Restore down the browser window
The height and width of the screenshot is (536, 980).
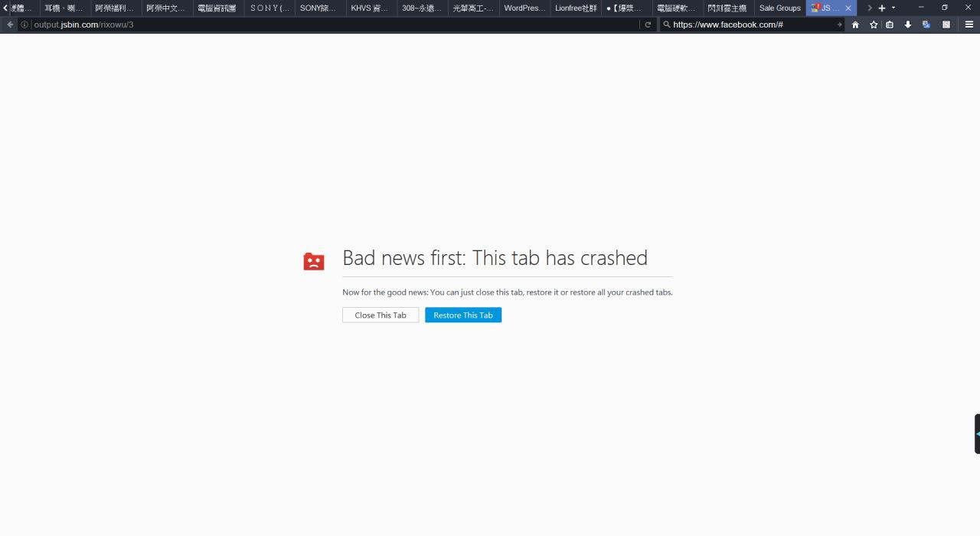[945, 8]
